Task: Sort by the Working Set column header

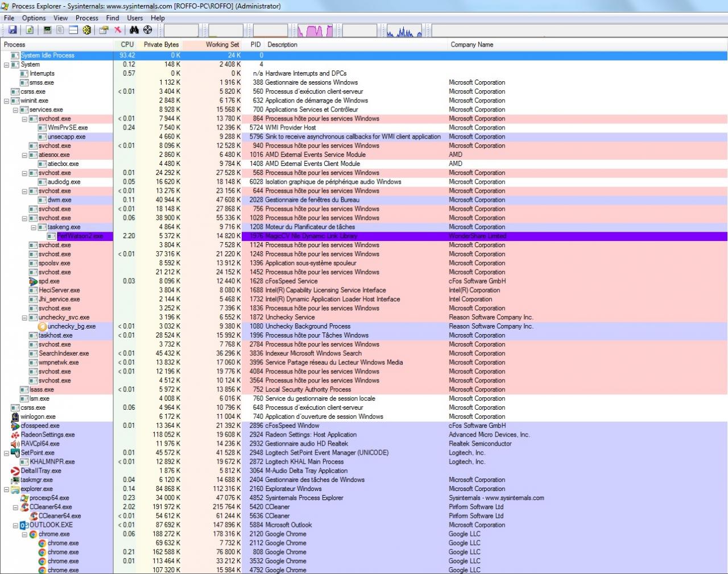Action: point(212,44)
